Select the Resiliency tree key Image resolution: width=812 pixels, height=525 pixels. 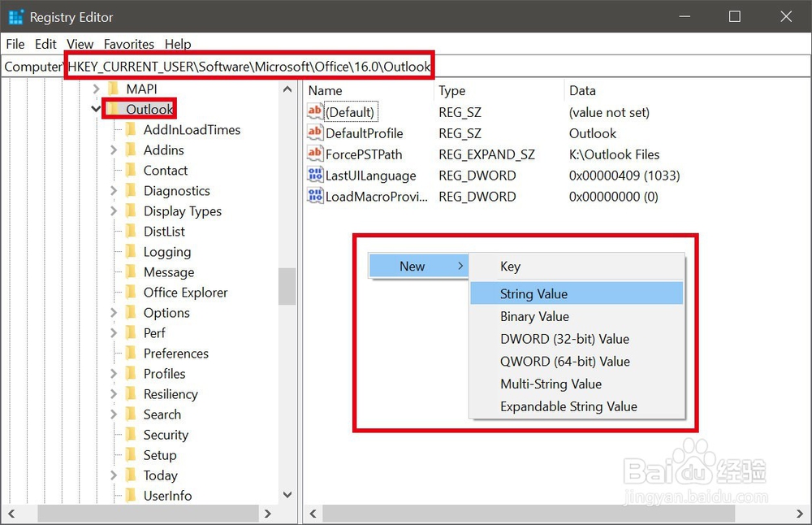point(171,394)
